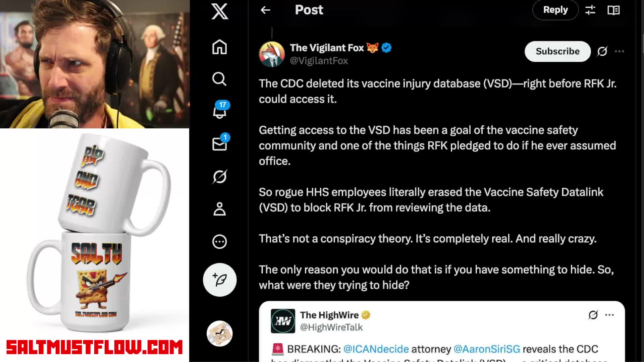Toggle the reader view book icon
Image resolution: width=644 pixels, height=362 pixels.
613,10
